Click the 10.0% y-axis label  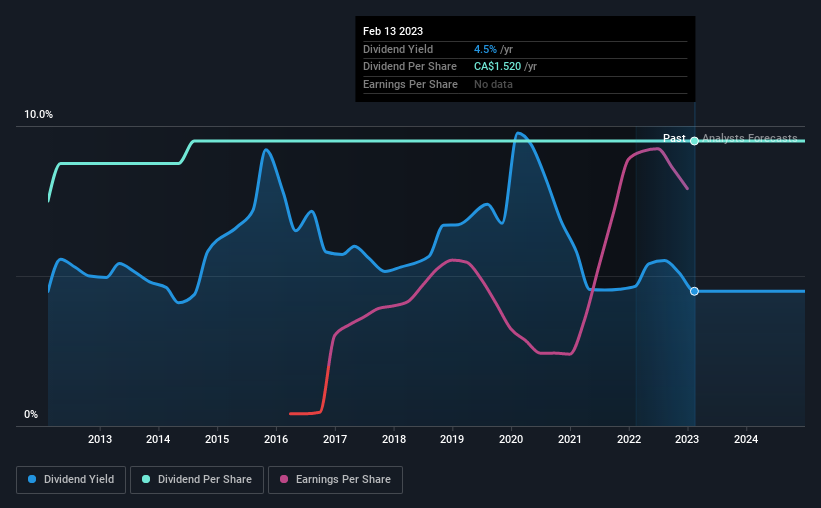click(38, 115)
